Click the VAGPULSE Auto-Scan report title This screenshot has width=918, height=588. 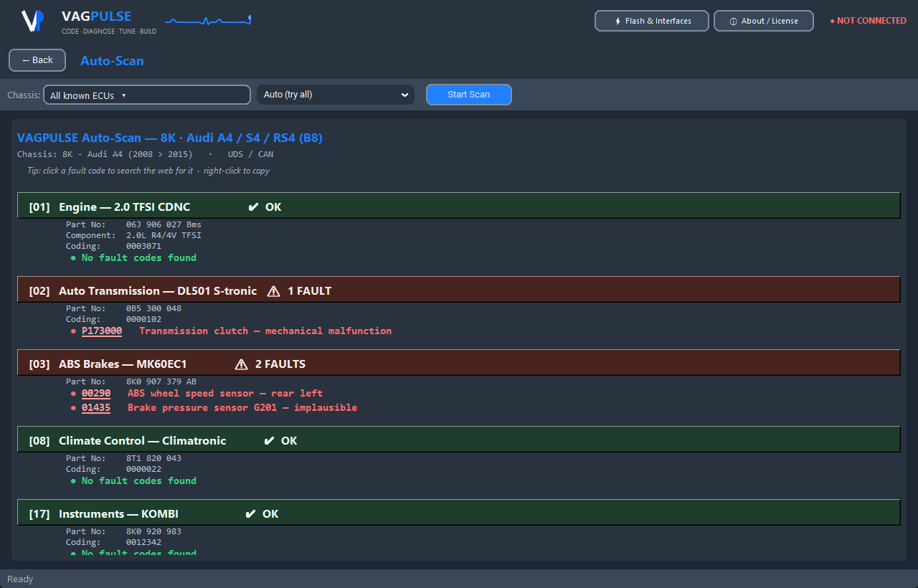pyautogui.click(x=170, y=138)
